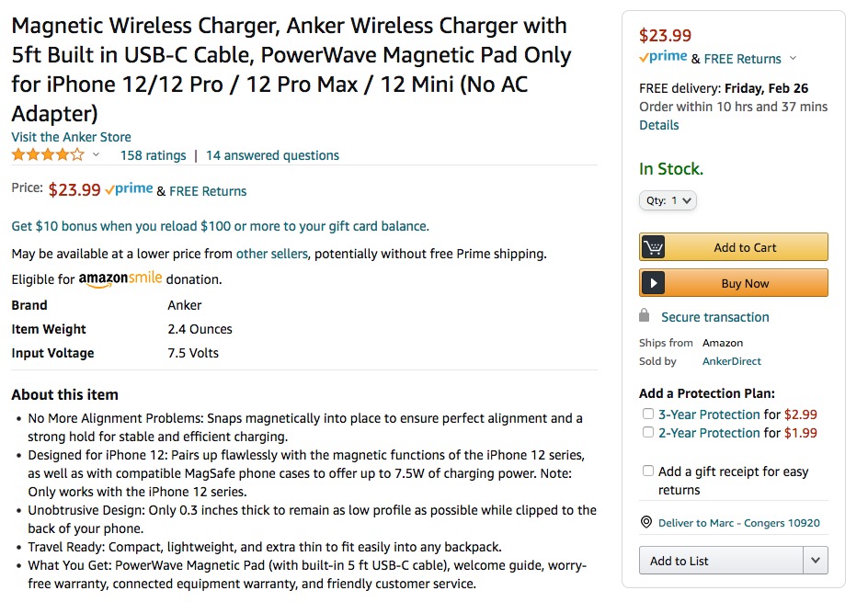Expand the FREE Returns chevron in buy box
The height and width of the screenshot is (602, 868).
tap(793, 58)
